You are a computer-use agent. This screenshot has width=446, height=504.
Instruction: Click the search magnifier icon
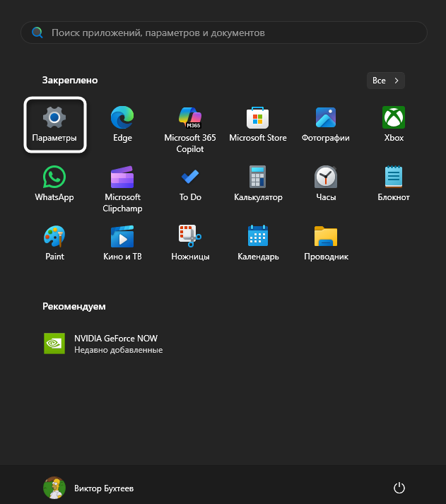pos(37,33)
